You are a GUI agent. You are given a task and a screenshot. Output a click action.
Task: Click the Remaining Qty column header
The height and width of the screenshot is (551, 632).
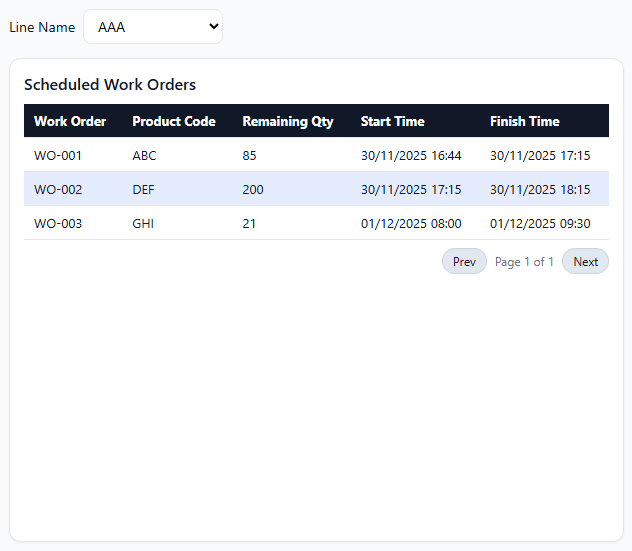(x=288, y=121)
